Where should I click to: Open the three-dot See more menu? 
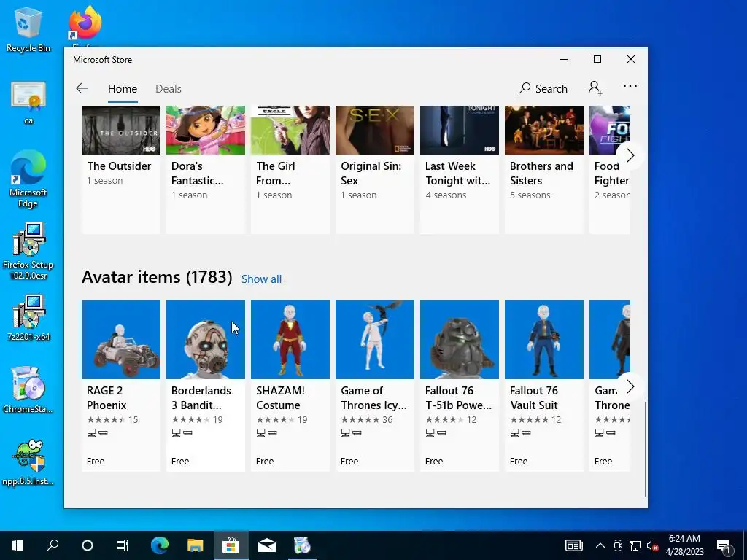click(x=630, y=86)
